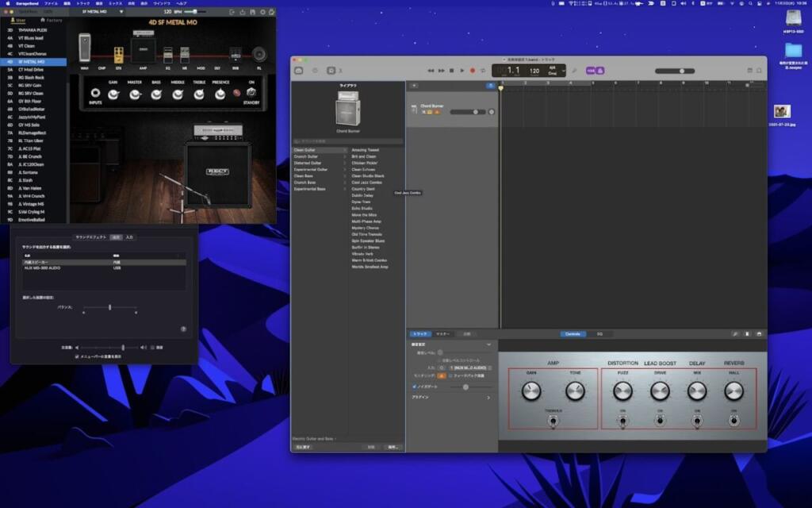Switch to Controls tab in Smart Controls
812x508 pixels.
573,334
